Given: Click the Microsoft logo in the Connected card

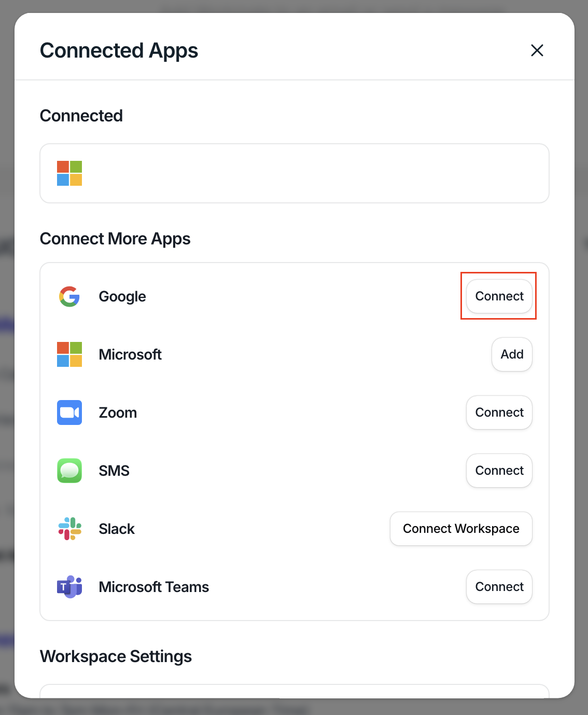Looking at the screenshot, I should pos(69,173).
